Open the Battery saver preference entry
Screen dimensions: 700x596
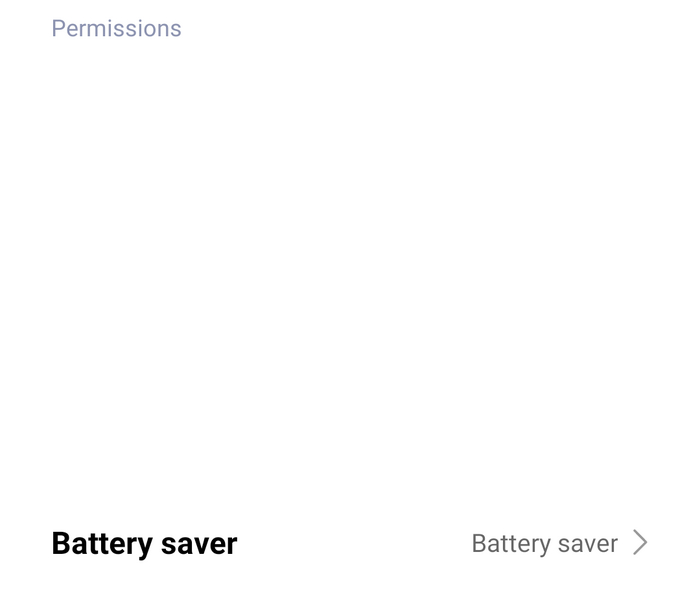(x=350, y=543)
